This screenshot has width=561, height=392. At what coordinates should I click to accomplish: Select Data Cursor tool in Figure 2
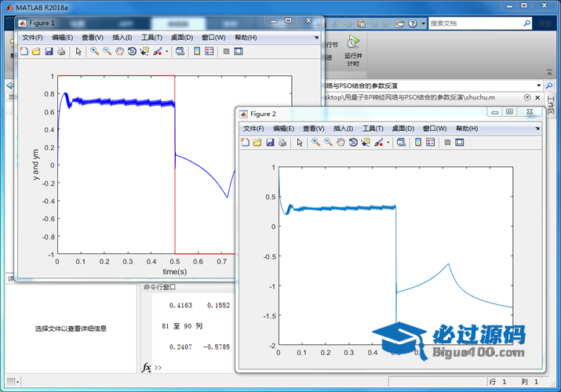[x=366, y=143]
